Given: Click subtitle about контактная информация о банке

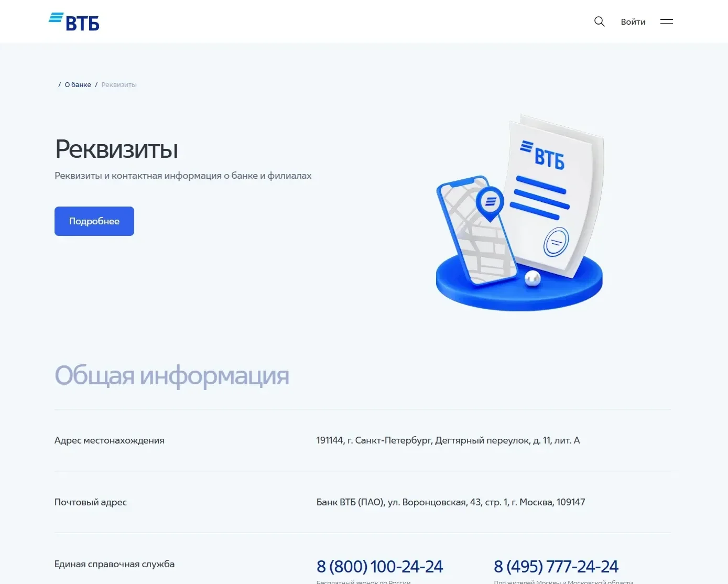Looking at the screenshot, I should (183, 176).
